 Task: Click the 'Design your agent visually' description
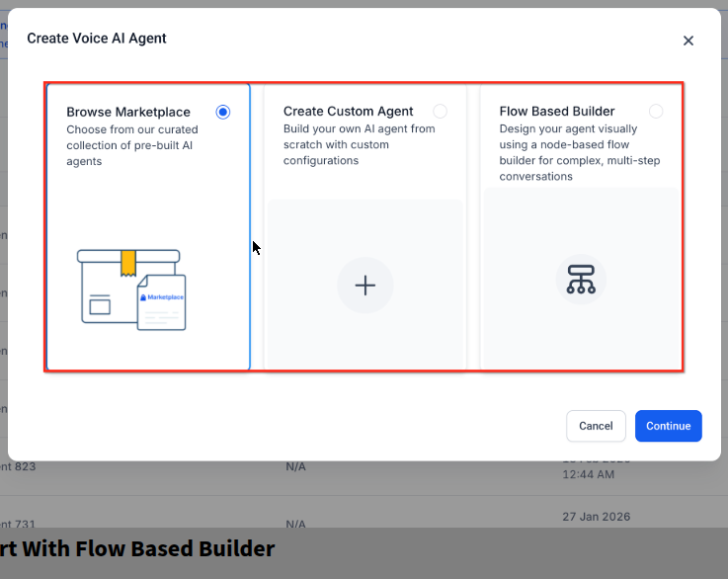[x=580, y=152]
